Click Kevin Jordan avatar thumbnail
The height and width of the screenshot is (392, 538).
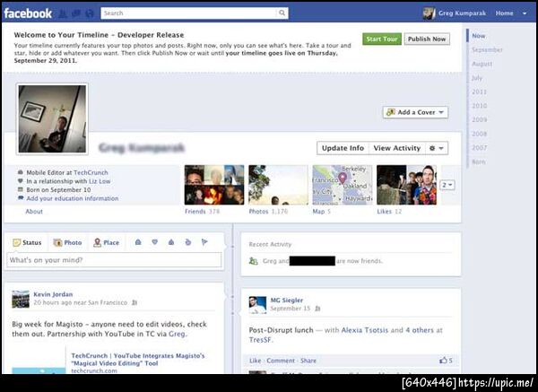[x=21, y=299]
